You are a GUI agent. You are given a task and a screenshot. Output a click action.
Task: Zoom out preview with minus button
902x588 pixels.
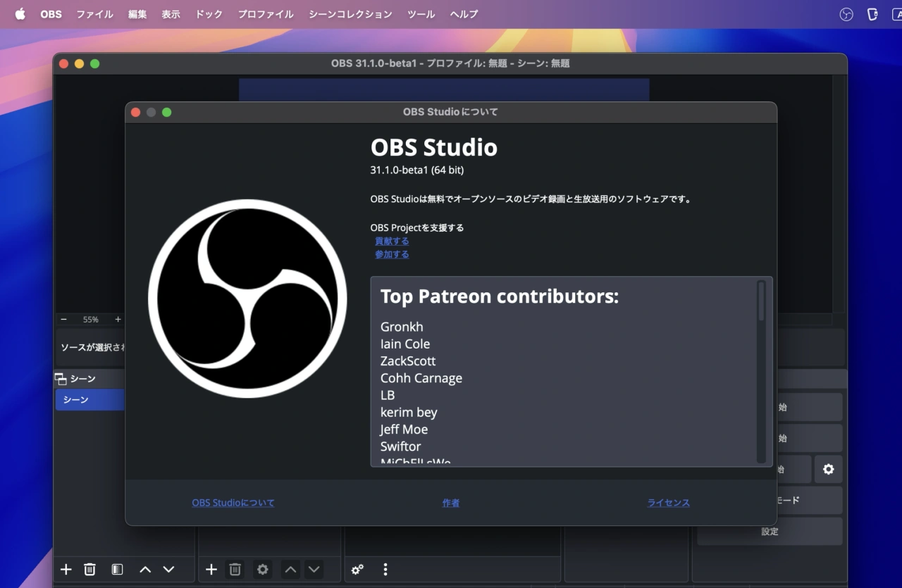point(64,319)
